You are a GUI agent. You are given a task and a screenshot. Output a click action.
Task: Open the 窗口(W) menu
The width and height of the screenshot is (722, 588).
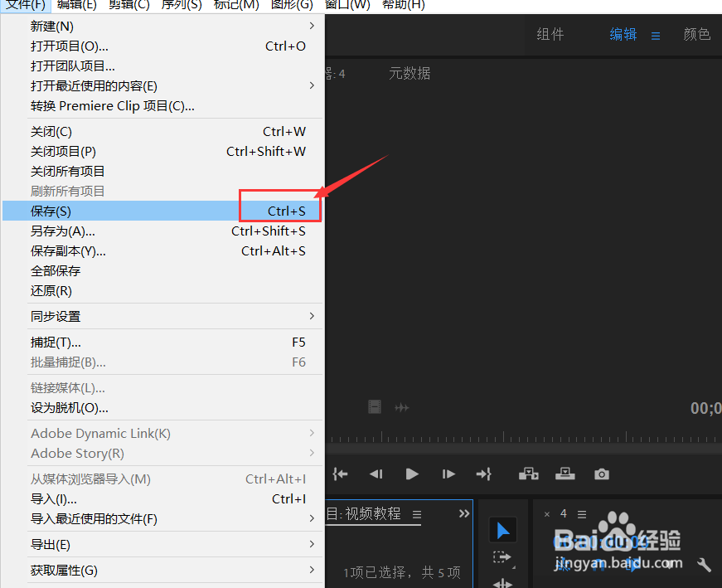click(346, 6)
